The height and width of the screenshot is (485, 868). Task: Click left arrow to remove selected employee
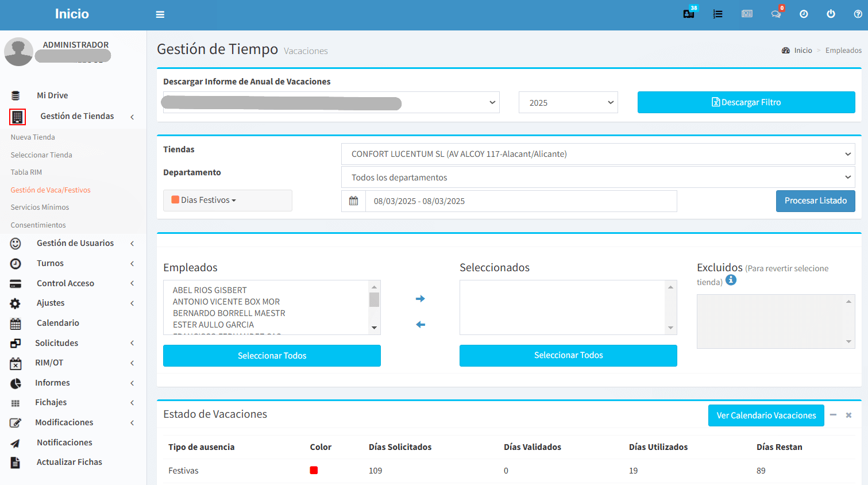tap(421, 325)
